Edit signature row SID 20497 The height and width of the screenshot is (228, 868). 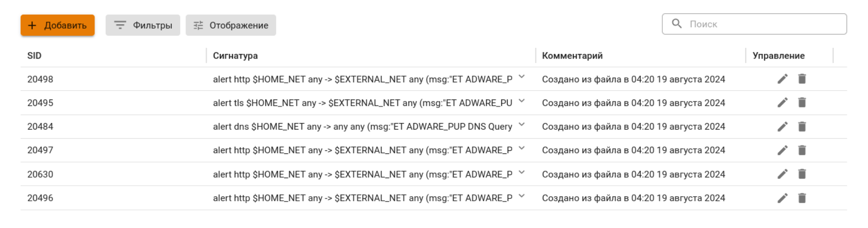782,150
